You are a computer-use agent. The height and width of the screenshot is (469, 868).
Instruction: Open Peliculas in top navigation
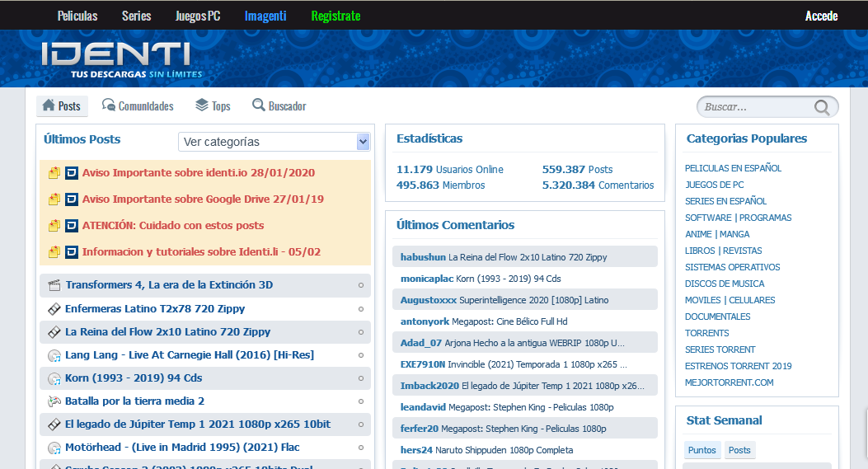point(77,16)
